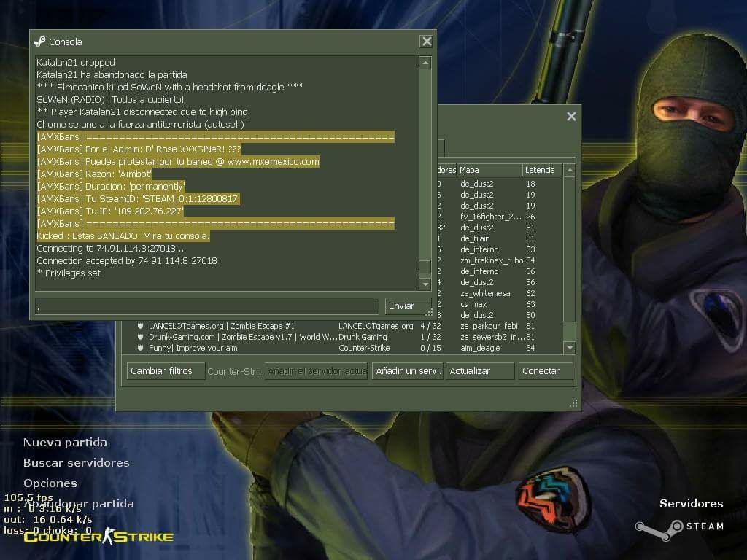Click the AMXBans "Por el Admin" line
The height and width of the screenshot is (560, 747).
pos(139,149)
